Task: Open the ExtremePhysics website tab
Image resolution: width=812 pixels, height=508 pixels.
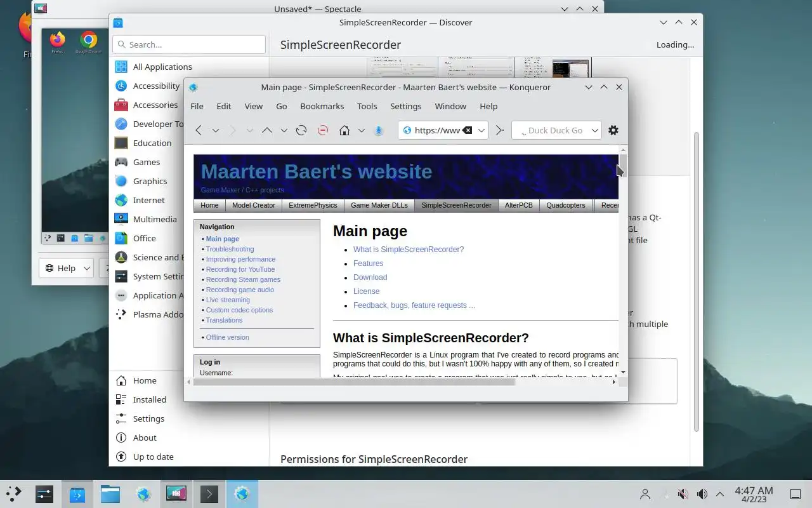Action: [x=313, y=205]
